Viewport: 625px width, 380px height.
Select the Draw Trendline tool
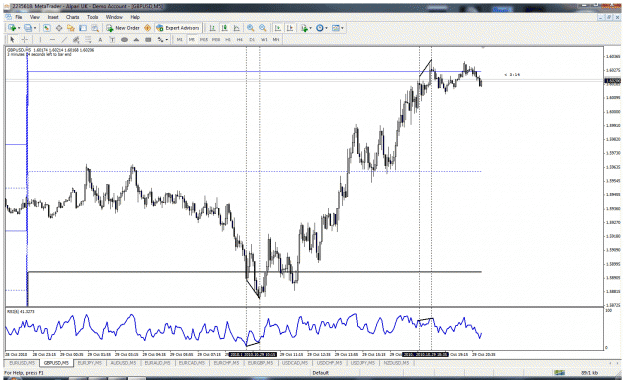(x=64, y=39)
